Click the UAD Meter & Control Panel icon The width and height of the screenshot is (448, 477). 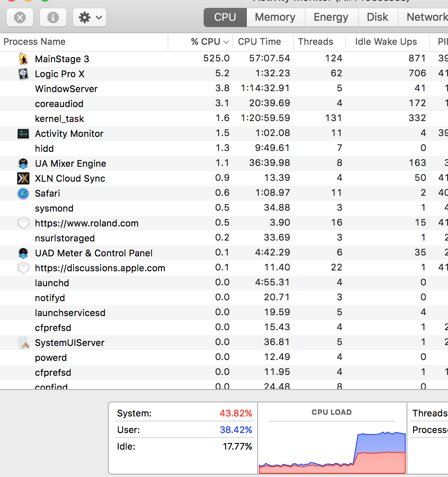click(x=23, y=253)
